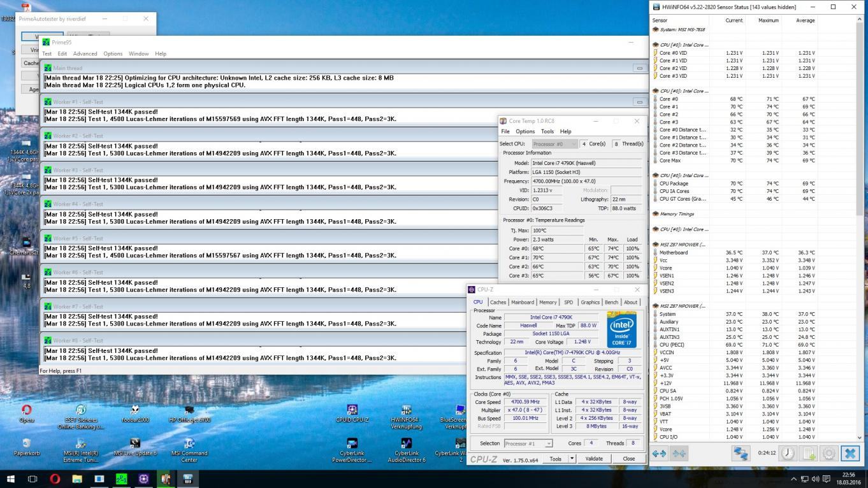868x488 pixels.
Task: Open Windows Start menu
Action: (x=11, y=479)
